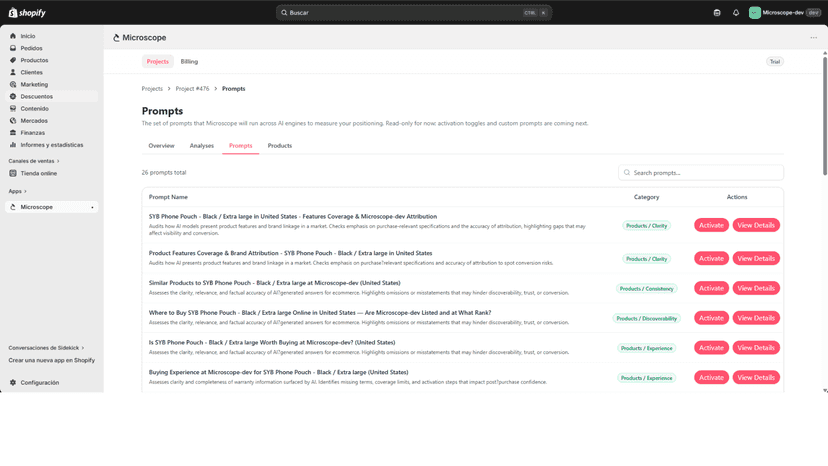View Details for Worth Buying prompt
The width and height of the screenshot is (828, 466).
point(756,348)
